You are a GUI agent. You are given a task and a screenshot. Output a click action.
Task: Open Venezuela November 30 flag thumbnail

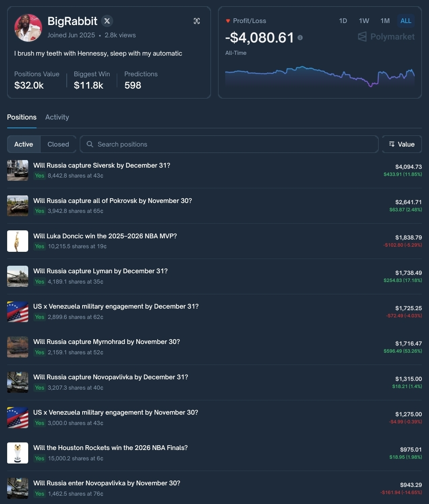point(17,418)
